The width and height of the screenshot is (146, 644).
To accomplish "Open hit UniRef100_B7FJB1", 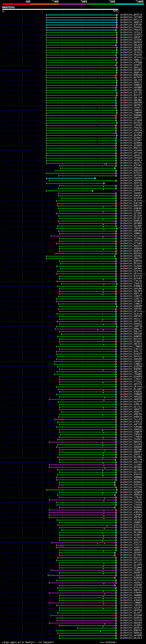I will tap(131, 93).
